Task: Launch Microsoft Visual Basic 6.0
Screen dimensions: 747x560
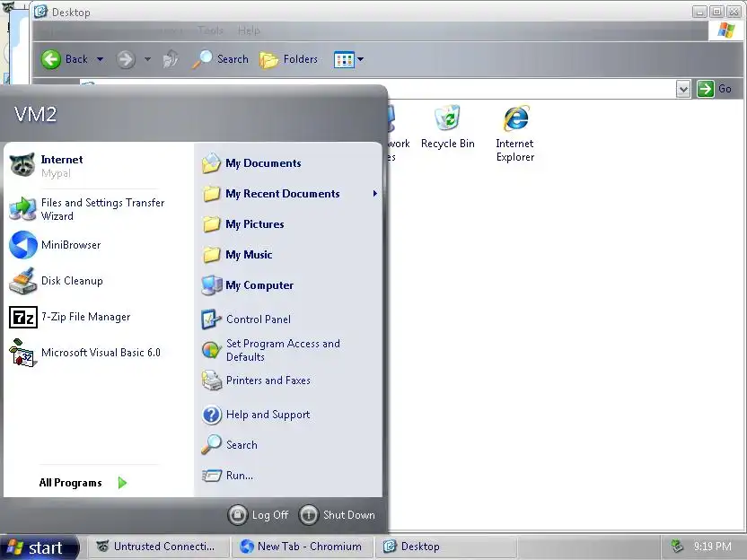Action: click(x=98, y=353)
